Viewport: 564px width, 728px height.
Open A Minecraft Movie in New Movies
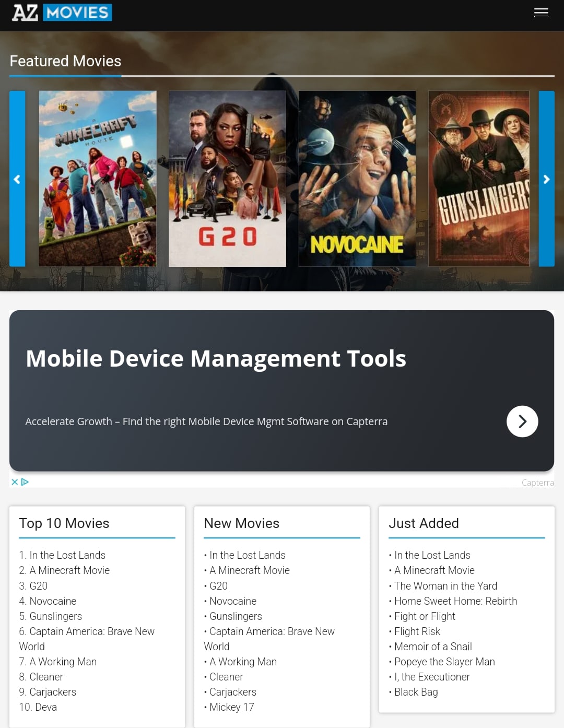[250, 570]
